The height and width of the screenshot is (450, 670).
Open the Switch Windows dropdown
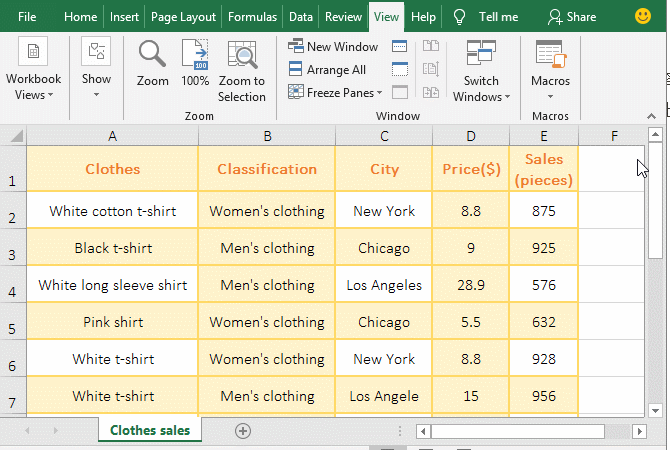click(x=481, y=71)
